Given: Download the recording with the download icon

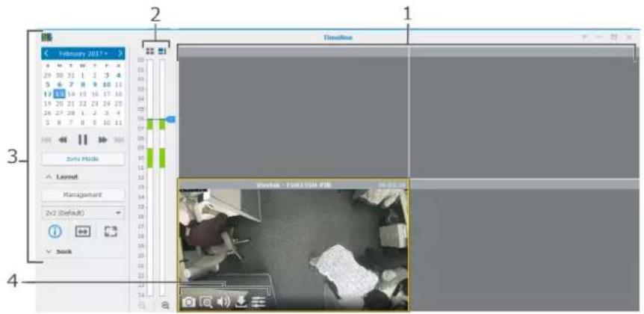Looking at the screenshot, I should point(241,302).
